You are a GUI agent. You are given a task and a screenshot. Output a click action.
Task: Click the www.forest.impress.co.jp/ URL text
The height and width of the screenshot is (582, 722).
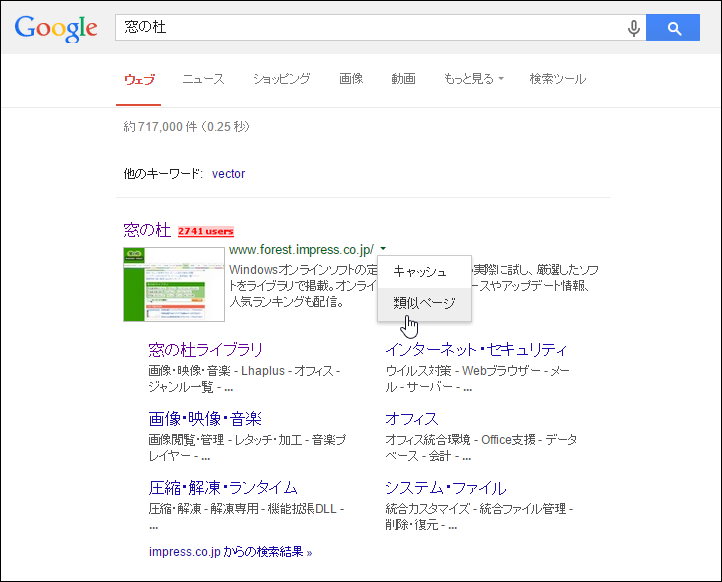click(302, 250)
